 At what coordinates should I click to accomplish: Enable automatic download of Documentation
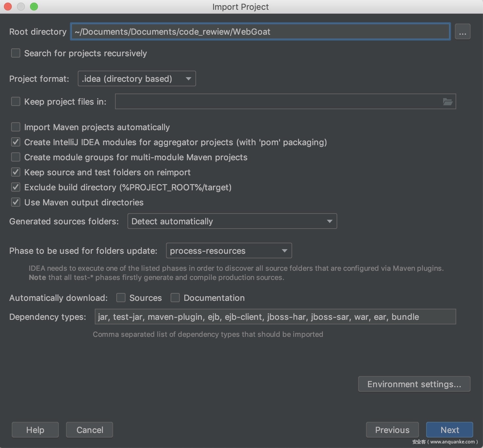click(175, 298)
